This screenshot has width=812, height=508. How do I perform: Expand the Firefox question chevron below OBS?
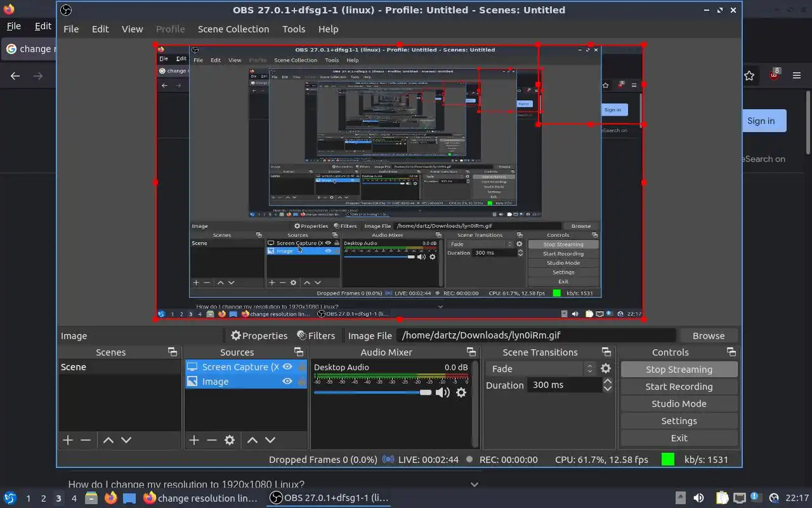pyautogui.click(x=474, y=484)
